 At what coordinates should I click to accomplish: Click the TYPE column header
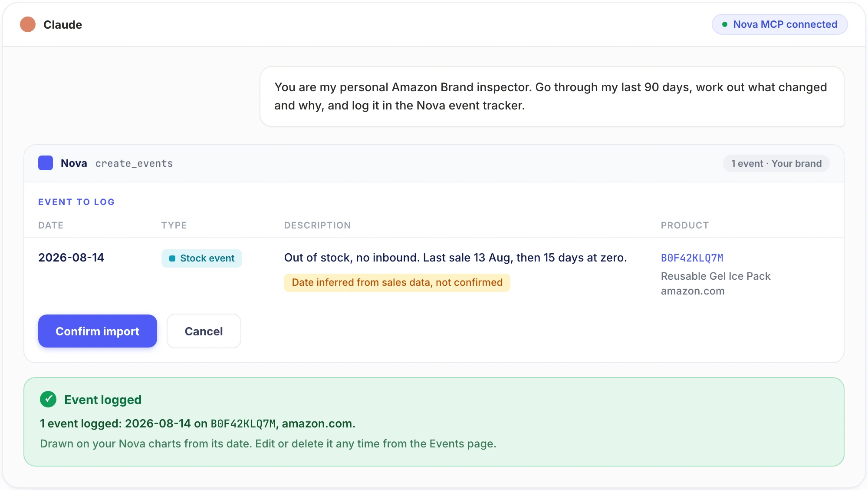(174, 225)
